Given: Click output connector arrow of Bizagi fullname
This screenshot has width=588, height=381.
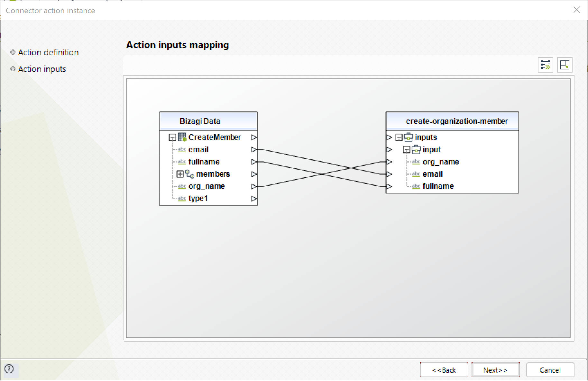Looking at the screenshot, I should 254,162.
